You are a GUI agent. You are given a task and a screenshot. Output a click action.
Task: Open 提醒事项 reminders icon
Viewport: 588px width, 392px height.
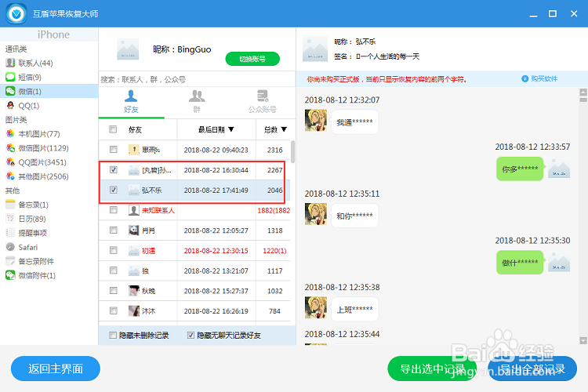(10, 233)
